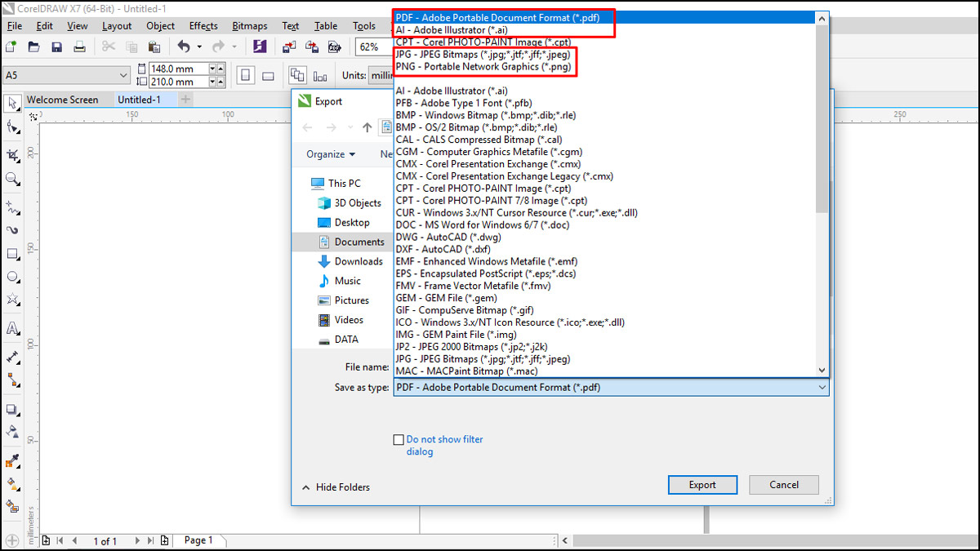Select the Freehand tool
Image resolution: width=980 pixels, height=551 pixels.
12,207
